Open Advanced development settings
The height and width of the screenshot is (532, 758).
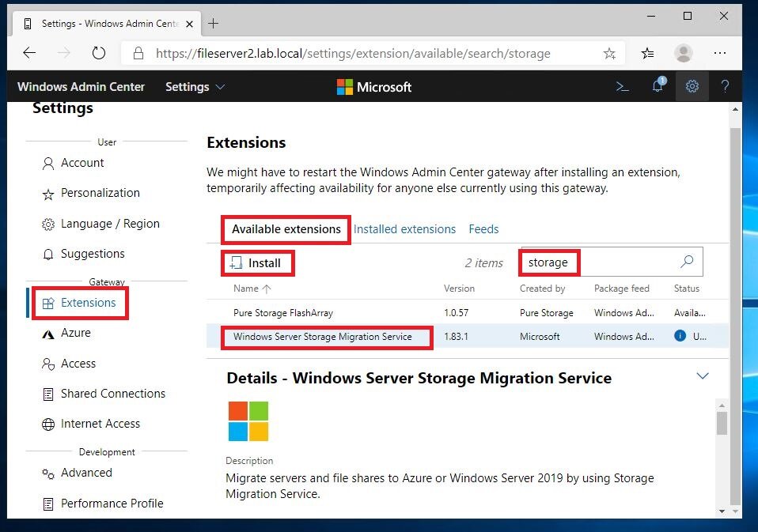click(86, 473)
